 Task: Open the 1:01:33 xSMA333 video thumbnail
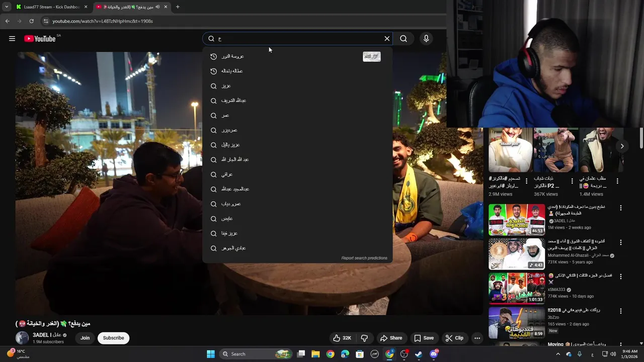(x=517, y=288)
